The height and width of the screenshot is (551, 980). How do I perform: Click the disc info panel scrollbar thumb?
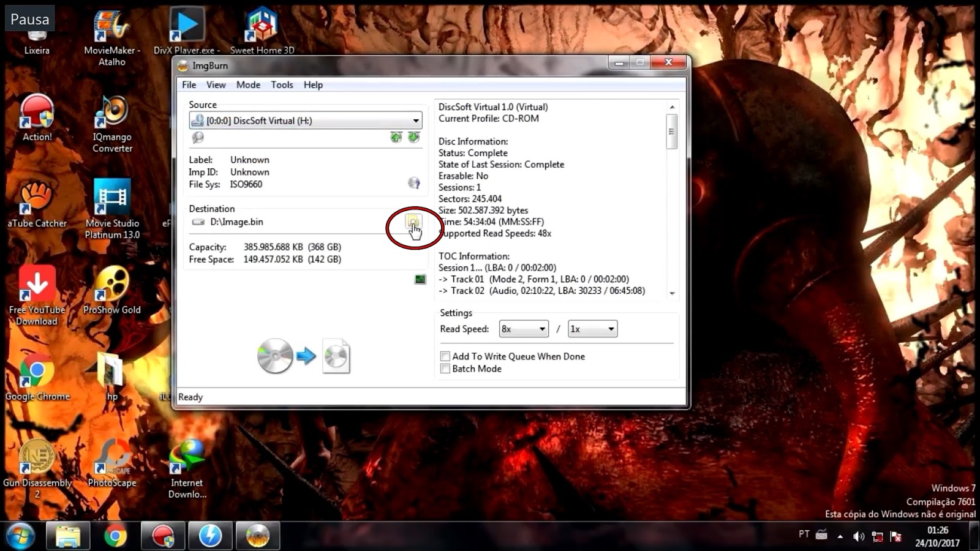click(672, 131)
